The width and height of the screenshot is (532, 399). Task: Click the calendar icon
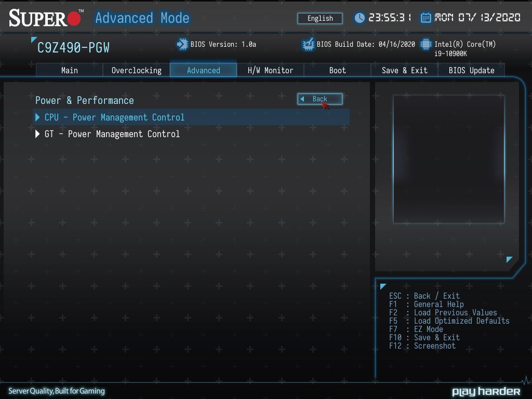click(425, 18)
